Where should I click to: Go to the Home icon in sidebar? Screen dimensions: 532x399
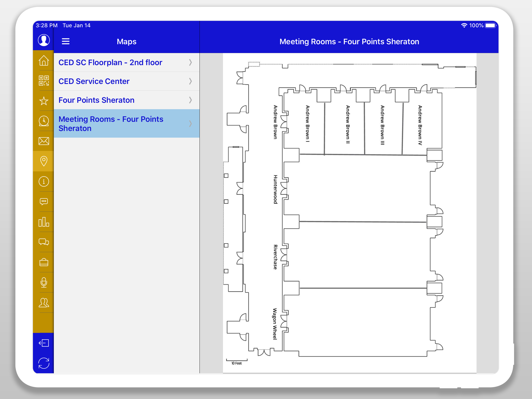44,60
